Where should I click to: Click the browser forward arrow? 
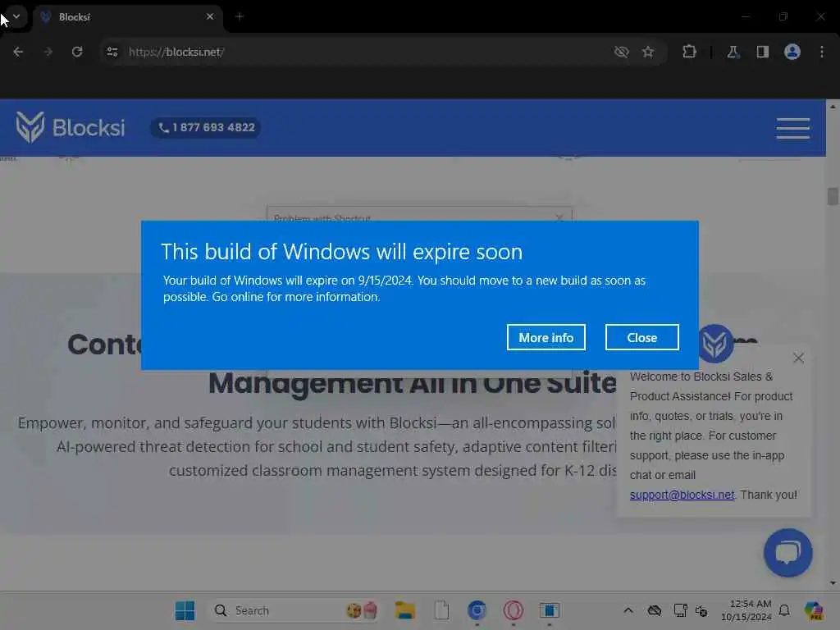click(x=48, y=52)
